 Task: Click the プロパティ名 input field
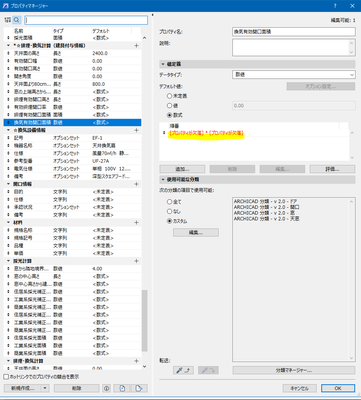(294, 32)
